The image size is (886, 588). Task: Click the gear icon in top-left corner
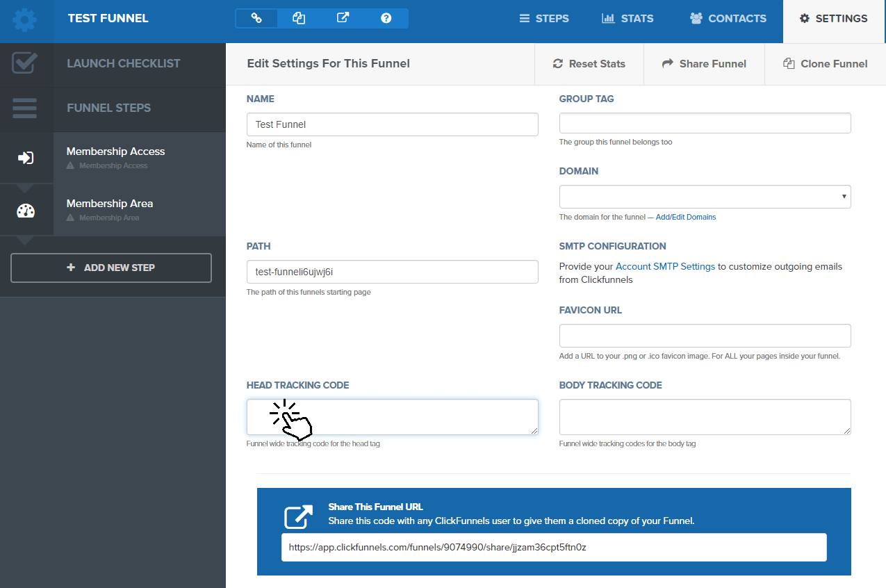(25, 19)
